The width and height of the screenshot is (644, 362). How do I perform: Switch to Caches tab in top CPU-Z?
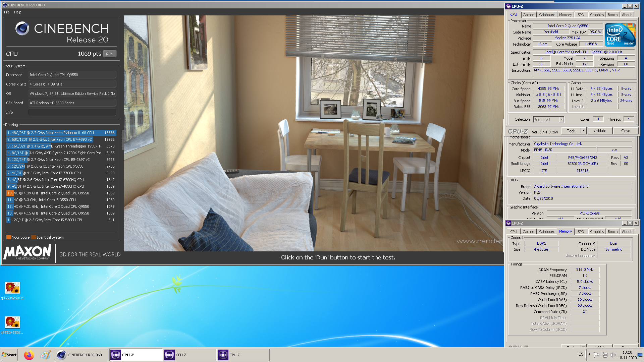pyautogui.click(x=529, y=15)
